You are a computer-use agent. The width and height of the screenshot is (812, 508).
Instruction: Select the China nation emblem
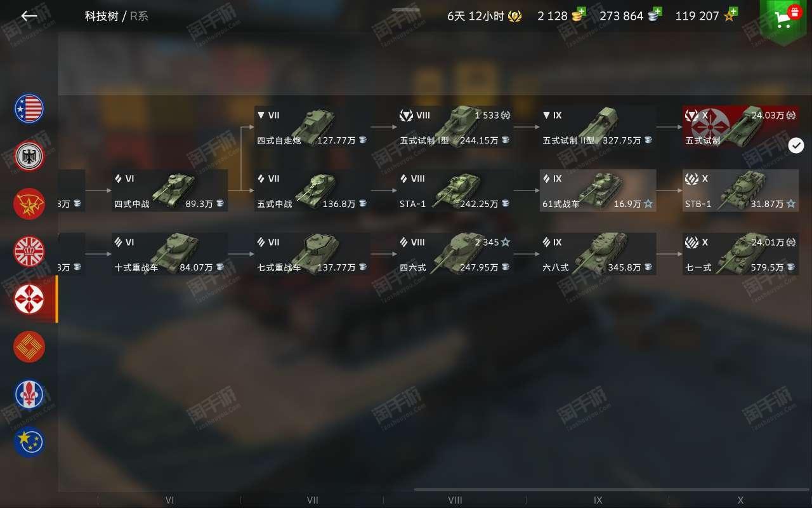click(29, 347)
